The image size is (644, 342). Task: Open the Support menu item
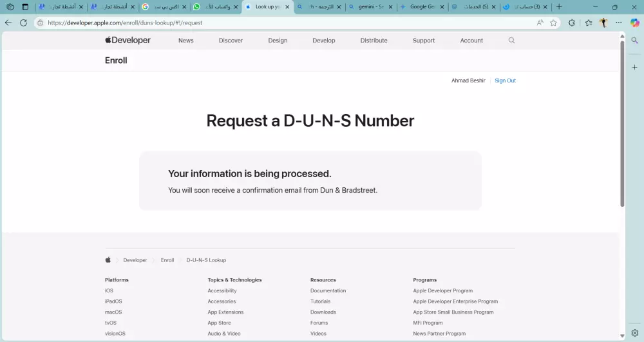(x=424, y=40)
